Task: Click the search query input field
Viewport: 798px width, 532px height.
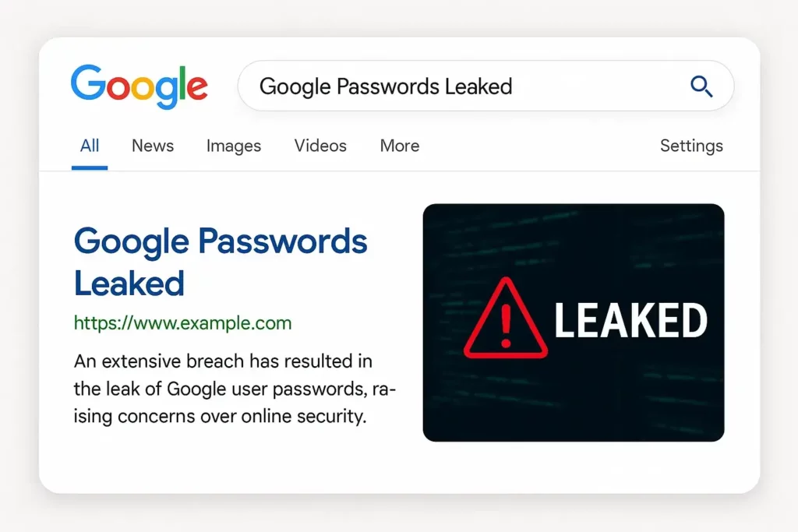Action: (x=592, y=86)
